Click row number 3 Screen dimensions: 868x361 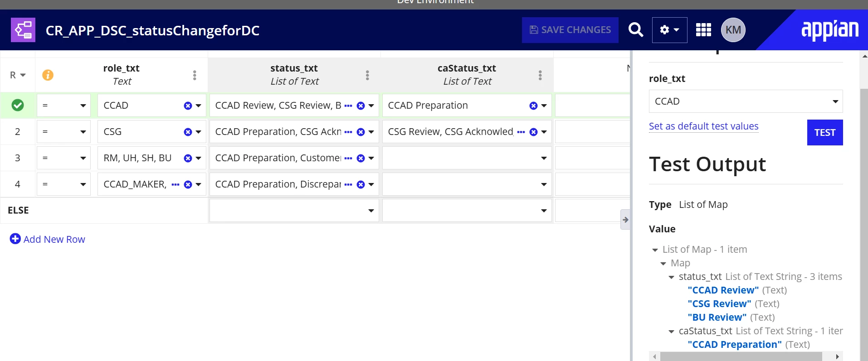[x=18, y=158]
